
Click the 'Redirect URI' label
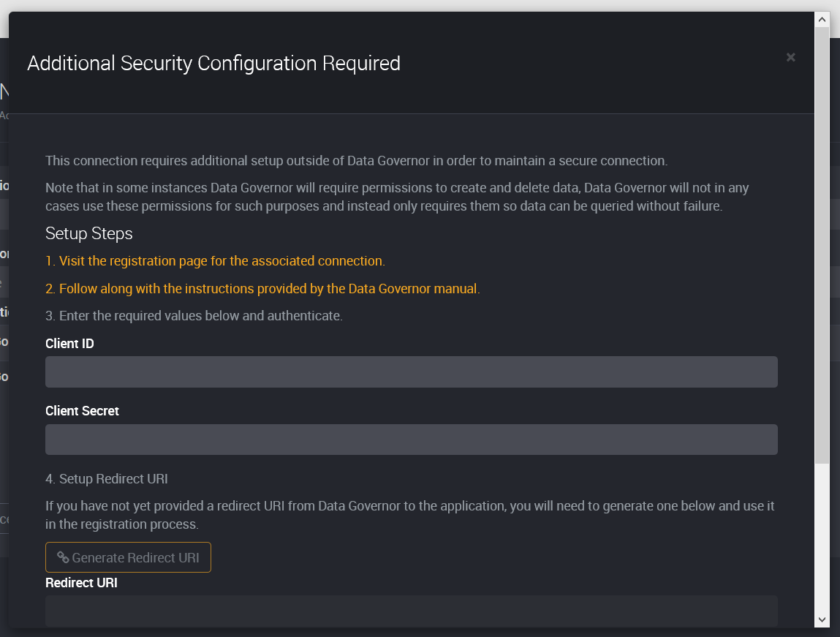81,583
